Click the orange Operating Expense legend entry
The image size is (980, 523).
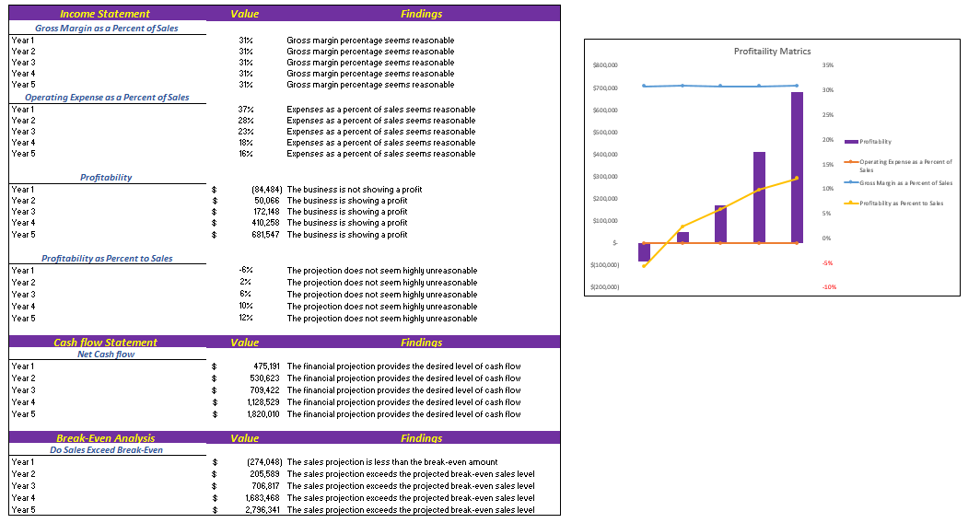click(x=905, y=162)
